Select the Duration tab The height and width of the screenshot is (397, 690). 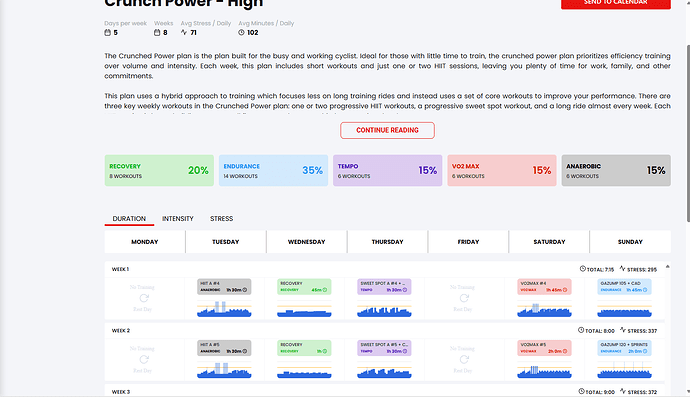coord(129,219)
